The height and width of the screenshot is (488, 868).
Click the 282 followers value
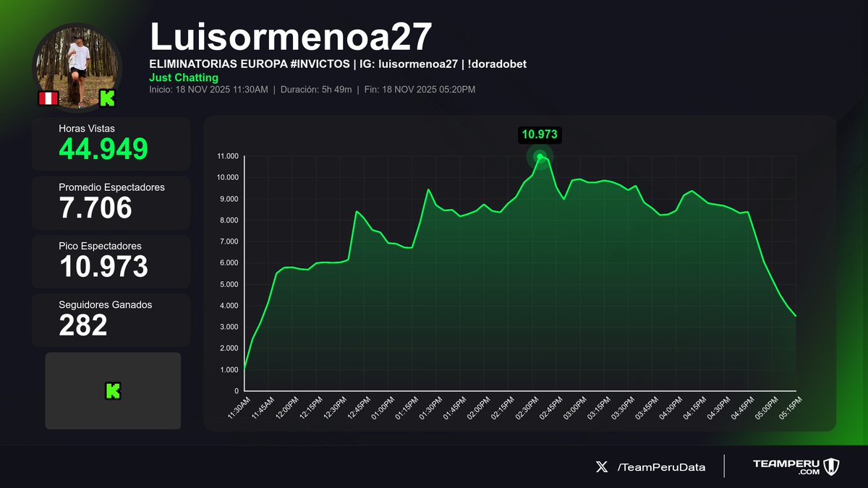click(x=83, y=325)
